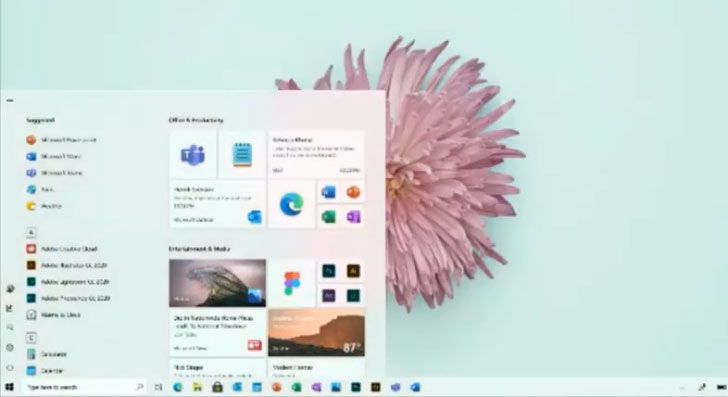Open the Microsoft Teams tile
This screenshot has width=728, height=397.
(193, 155)
